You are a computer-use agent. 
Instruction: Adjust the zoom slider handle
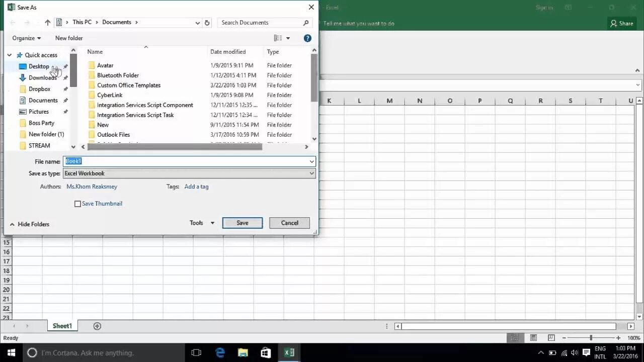click(591, 338)
